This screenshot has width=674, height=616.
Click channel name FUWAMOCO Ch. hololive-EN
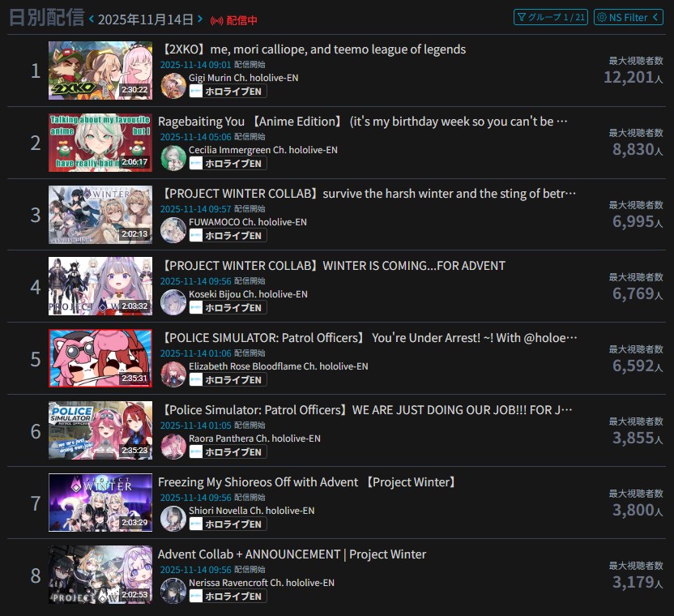coord(248,222)
